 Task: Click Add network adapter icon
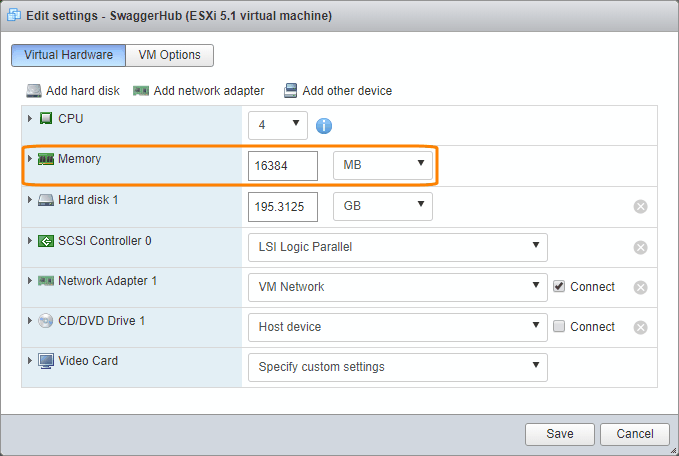tap(141, 91)
